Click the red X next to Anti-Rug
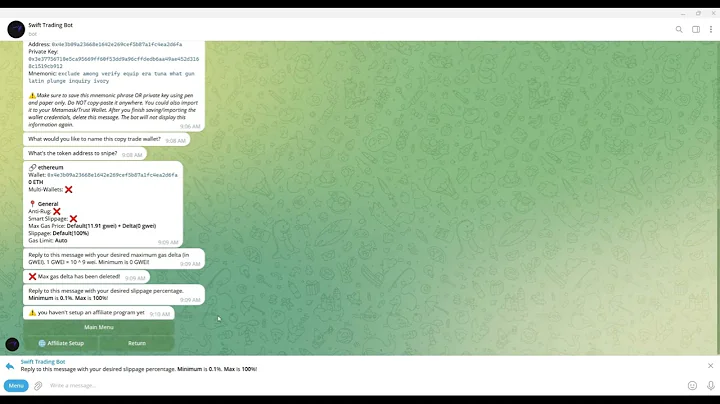Image resolution: width=720 pixels, height=404 pixels. pos(56,211)
